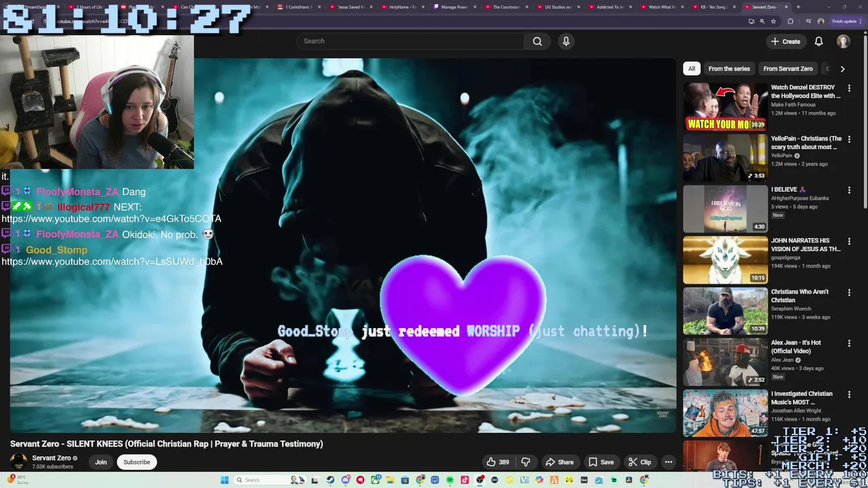
Task: Start voice search with microphone icon
Action: click(x=566, y=41)
